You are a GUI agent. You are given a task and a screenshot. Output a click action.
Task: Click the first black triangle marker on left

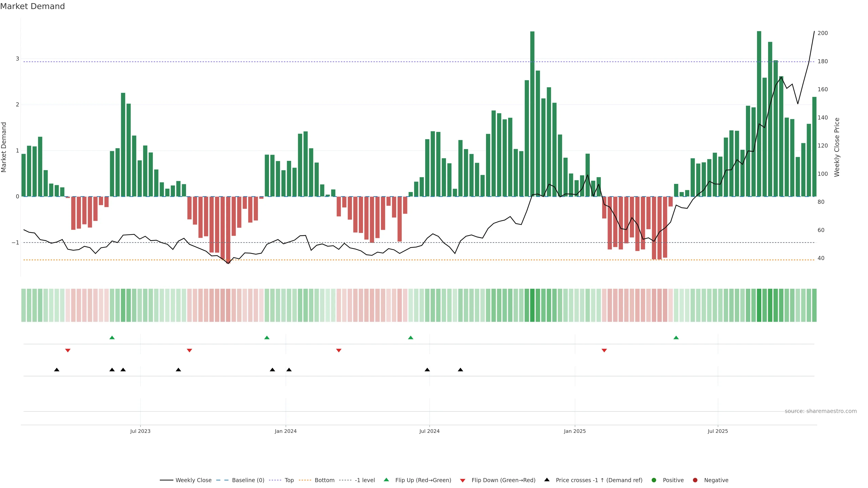pos(57,370)
